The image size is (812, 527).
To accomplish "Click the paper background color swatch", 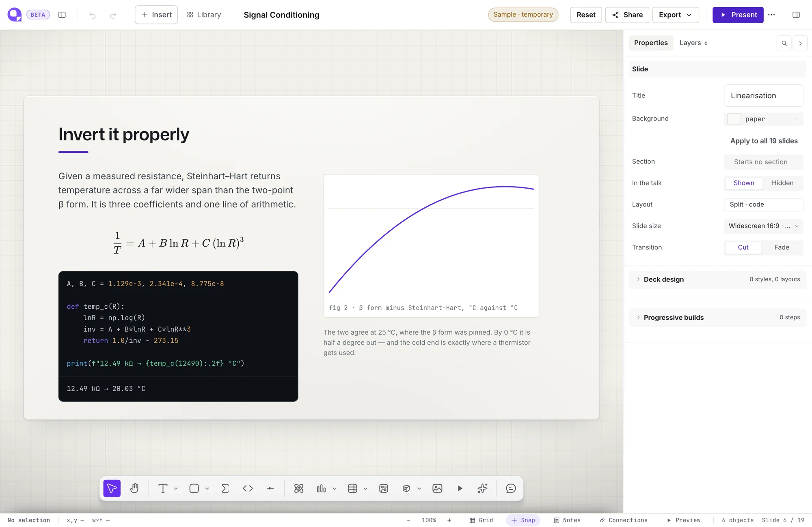I will (734, 119).
